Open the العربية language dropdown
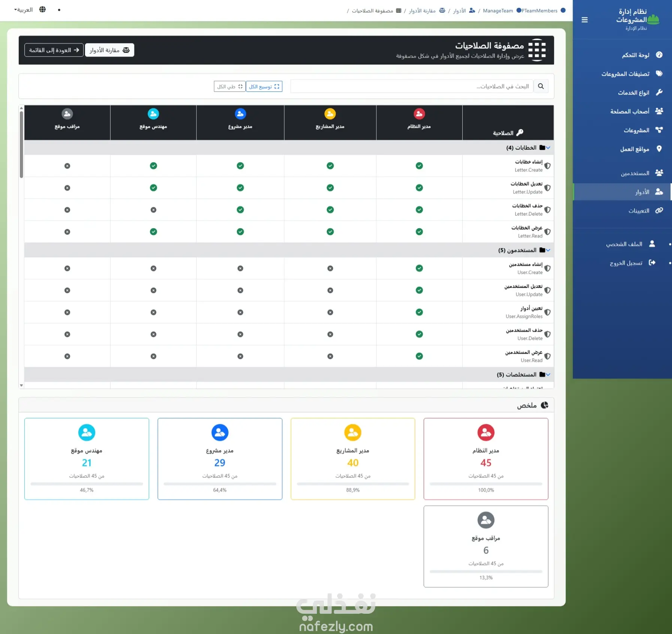 point(24,10)
